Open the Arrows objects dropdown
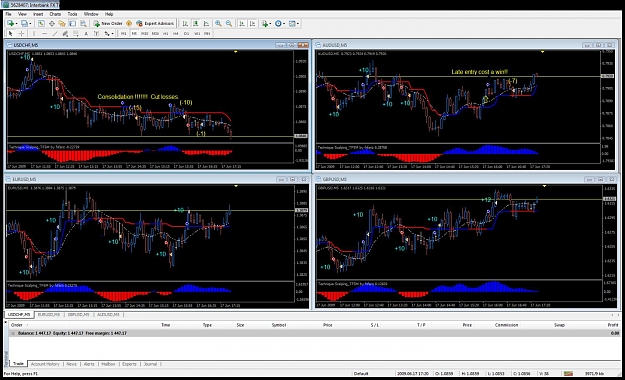The image size is (625, 380). (x=109, y=34)
